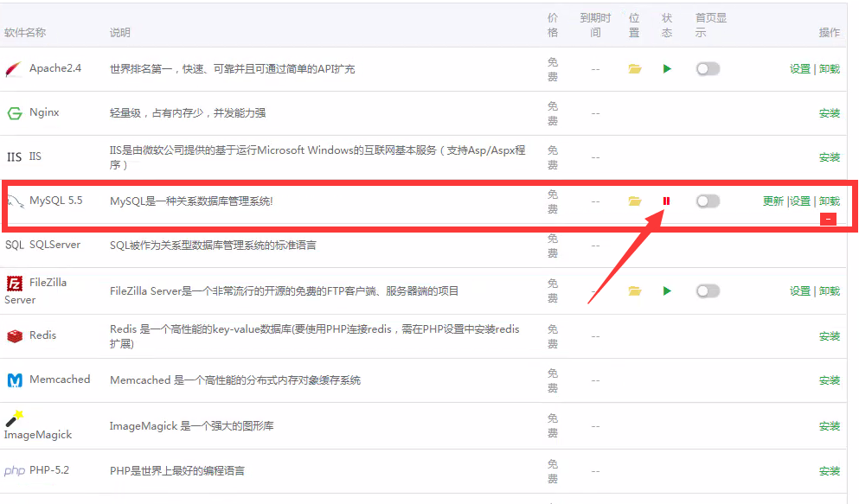Select the SQLServer software name
859x504 pixels.
pos(54,245)
